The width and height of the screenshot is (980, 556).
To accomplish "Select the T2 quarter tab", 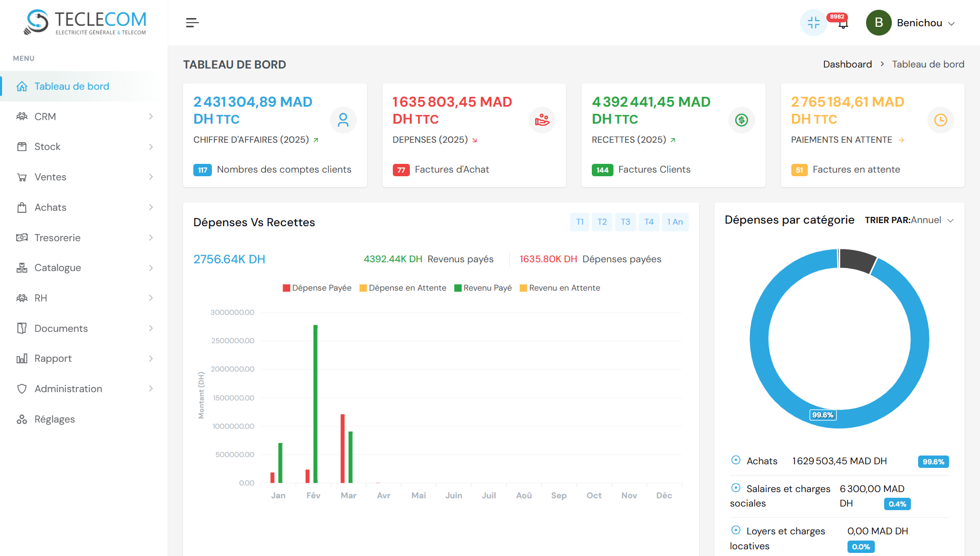I will click(x=602, y=222).
